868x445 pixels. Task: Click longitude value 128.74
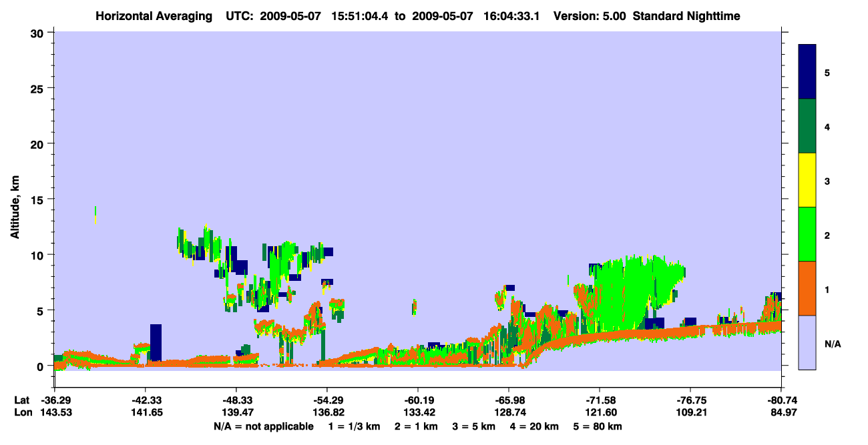(x=509, y=413)
